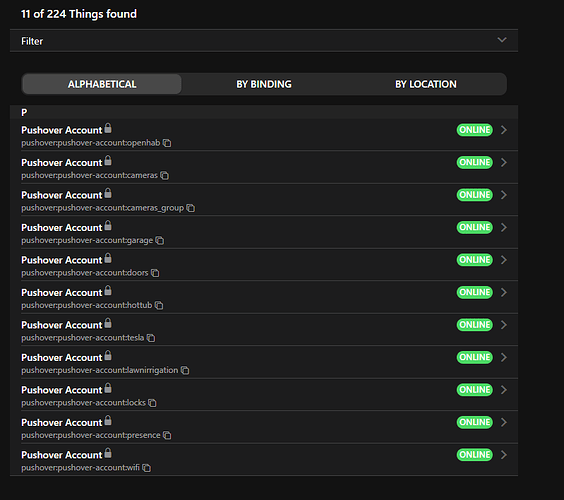Click ONLINE badge for openhab account
Viewport: 564px width, 500px height.
pyautogui.click(x=474, y=130)
